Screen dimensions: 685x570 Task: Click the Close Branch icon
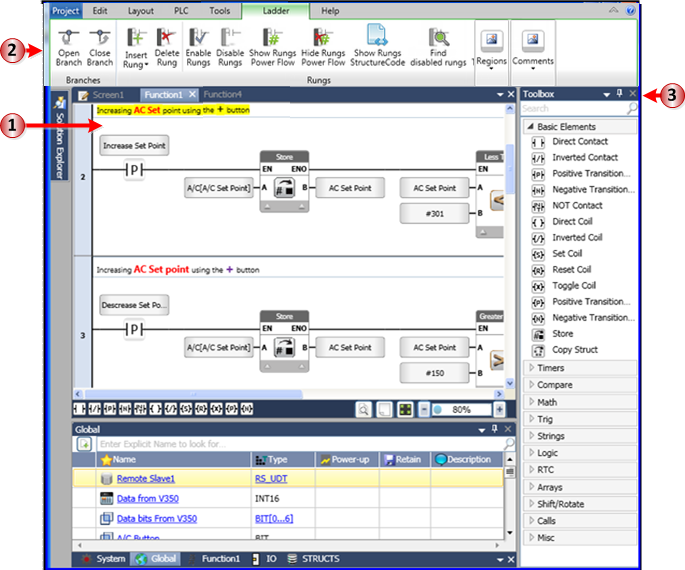[x=100, y=40]
